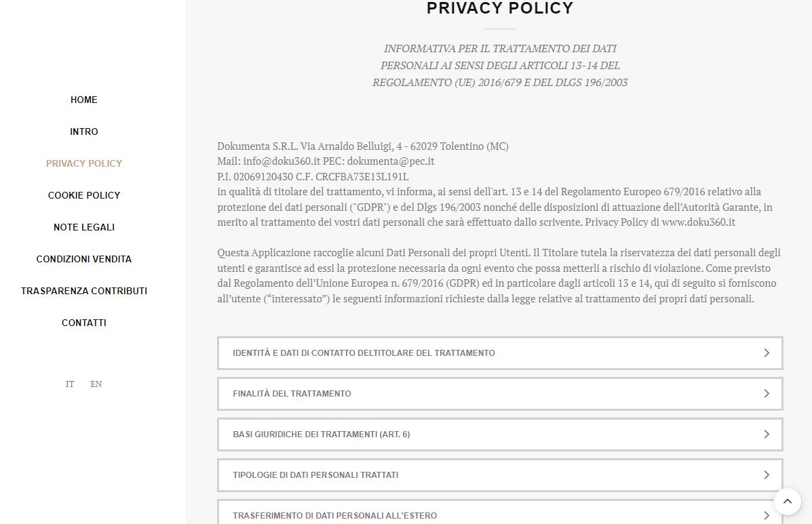The height and width of the screenshot is (524, 812).
Task: Click chevron arrow on Finalità del Trattamento row
Action: pyautogui.click(x=767, y=394)
